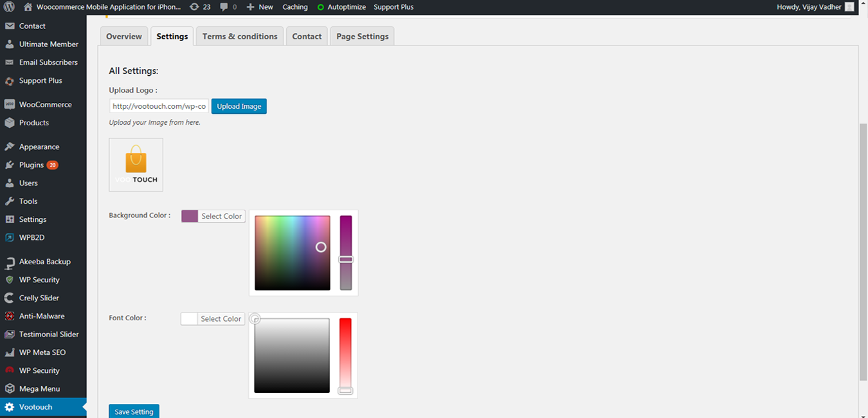The width and height of the screenshot is (868, 418).
Task: Click the Upload Image button
Action: pos(239,106)
